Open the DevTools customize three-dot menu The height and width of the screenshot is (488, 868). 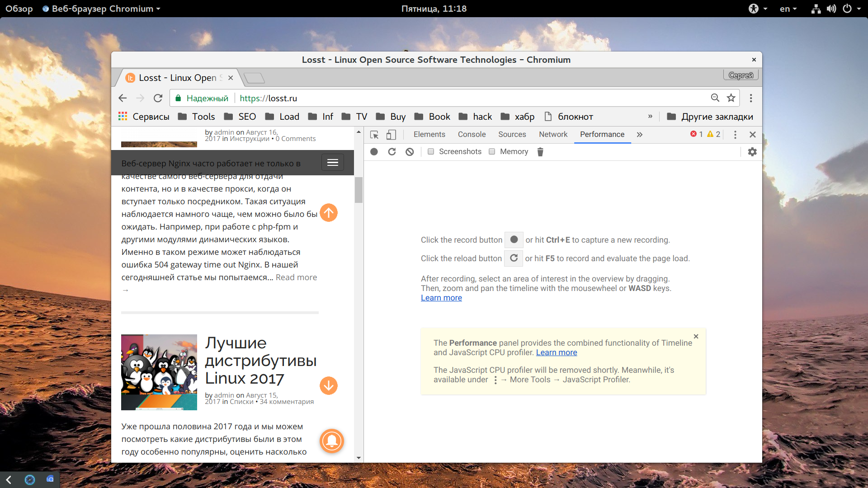coord(735,135)
